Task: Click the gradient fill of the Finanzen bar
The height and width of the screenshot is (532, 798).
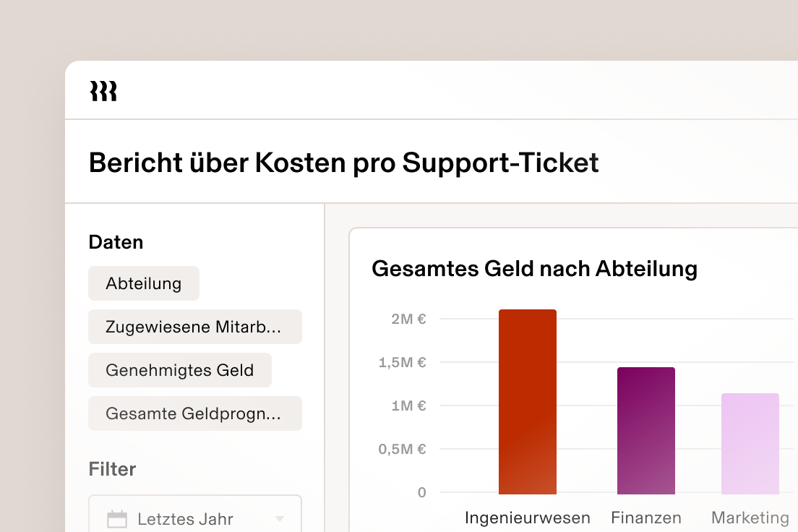Action: (645, 430)
